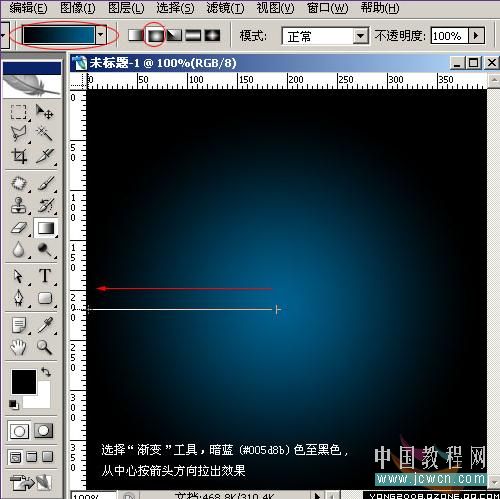The height and width of the screenshot is (499, 500).
Task: Select the Slice tool
Action: click(45, 155)
